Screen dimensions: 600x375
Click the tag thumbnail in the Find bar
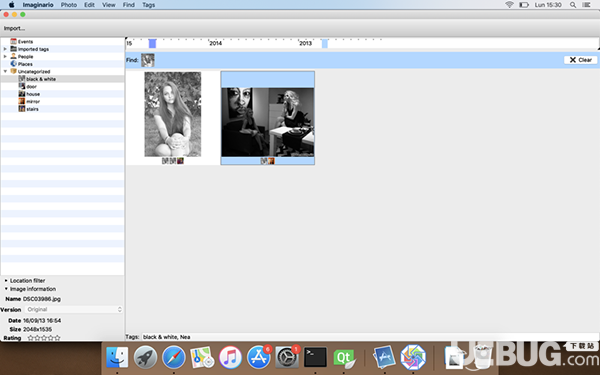[148, 60]
